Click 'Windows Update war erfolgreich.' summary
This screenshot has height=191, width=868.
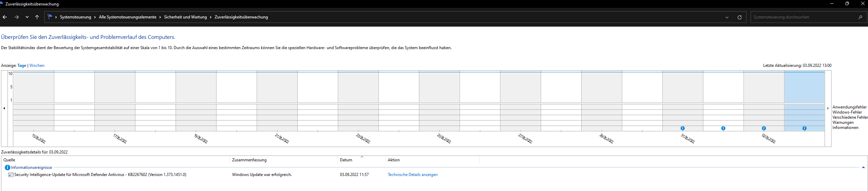point(262,175)
